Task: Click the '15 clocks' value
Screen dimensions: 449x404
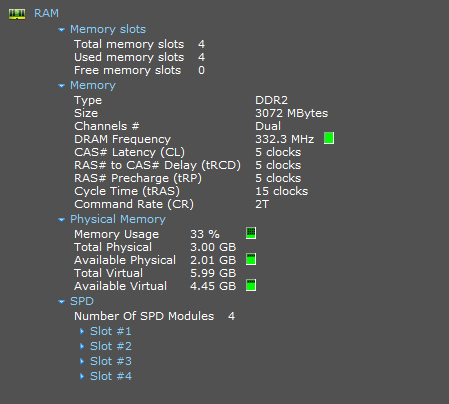Action: [x=282, y=191]
